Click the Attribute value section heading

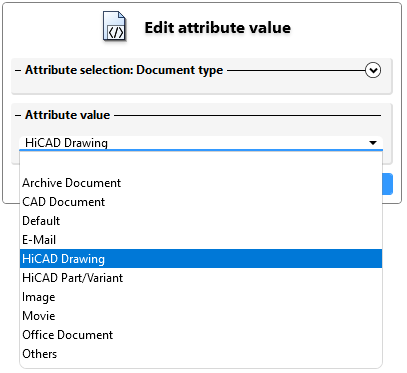[67, 115]
